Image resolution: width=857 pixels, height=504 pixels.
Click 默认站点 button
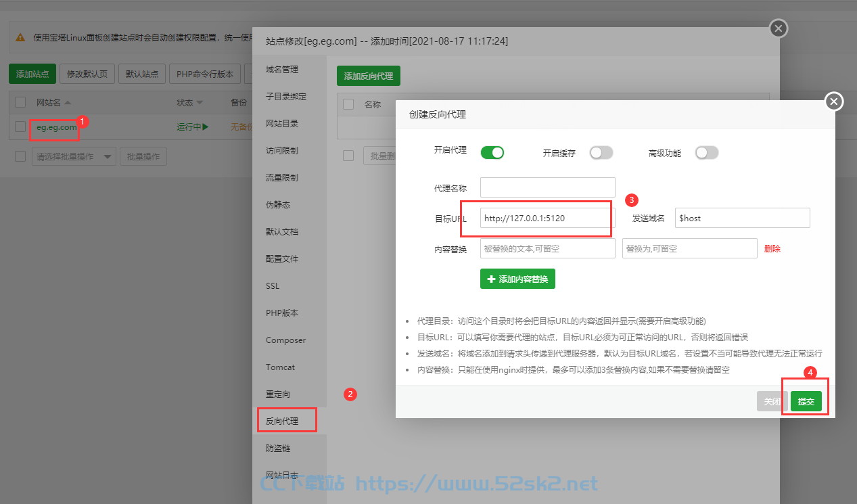[x=142, y=74]
